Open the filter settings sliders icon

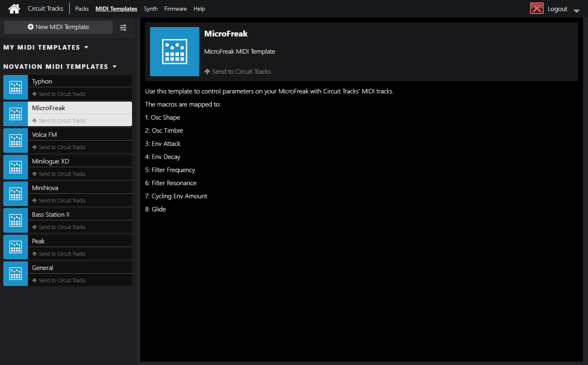[x=123, y=27]
